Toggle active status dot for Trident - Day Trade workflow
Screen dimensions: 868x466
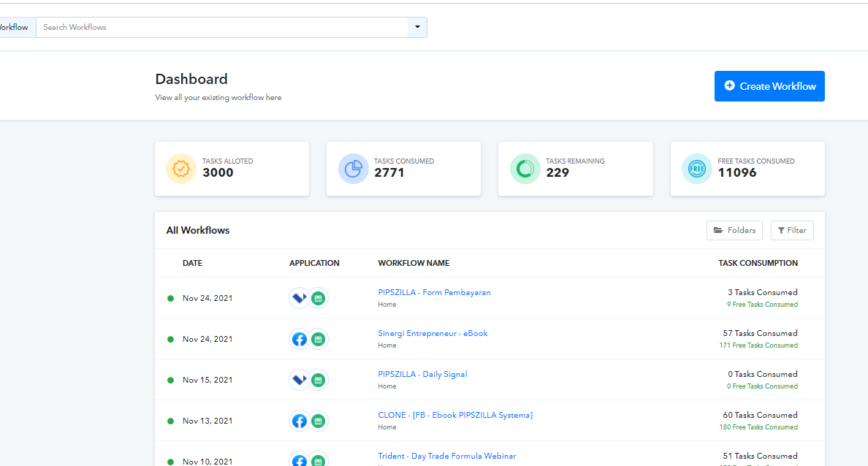(170, 462)
